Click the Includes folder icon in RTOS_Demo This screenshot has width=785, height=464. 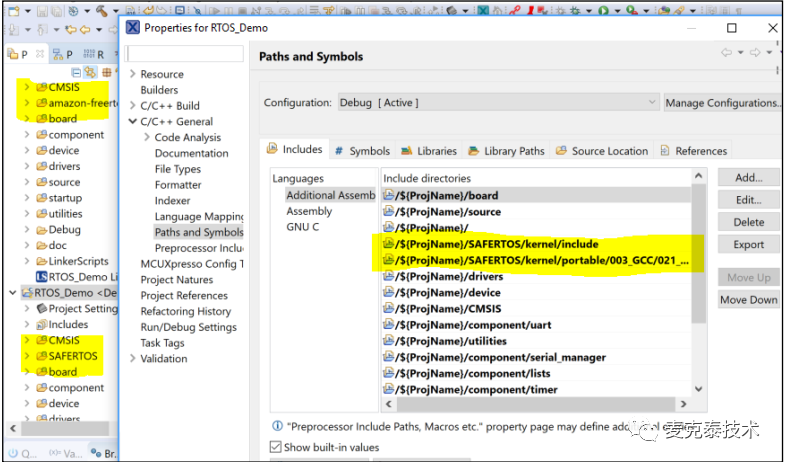[41, 324]
